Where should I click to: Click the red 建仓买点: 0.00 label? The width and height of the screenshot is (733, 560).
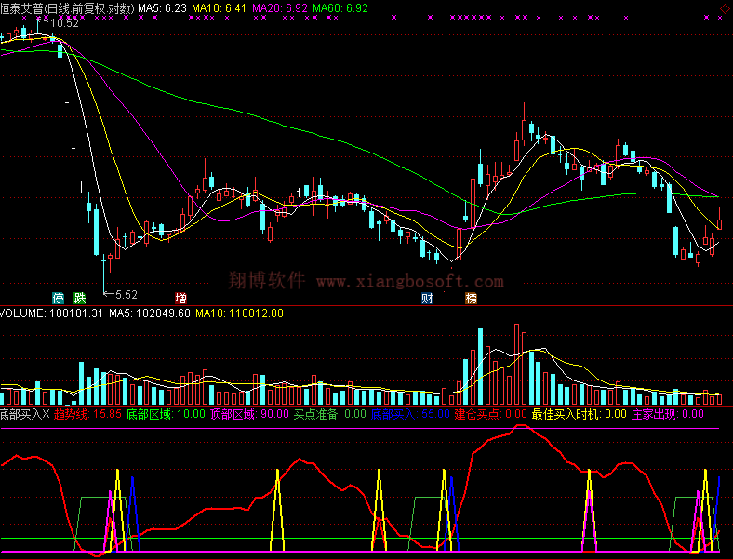pyautogui.click(x=491, y=414)
